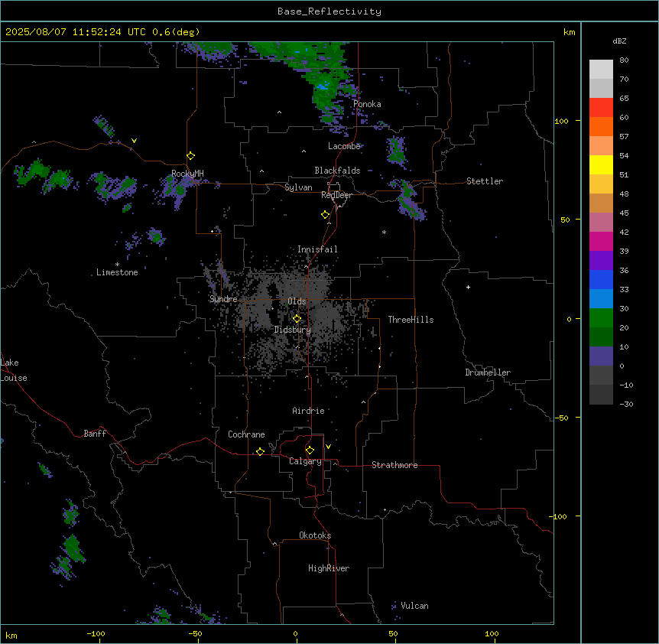659x644 pixels.
Task: Click the -30 value in dBZ legend
Action: 626,404
